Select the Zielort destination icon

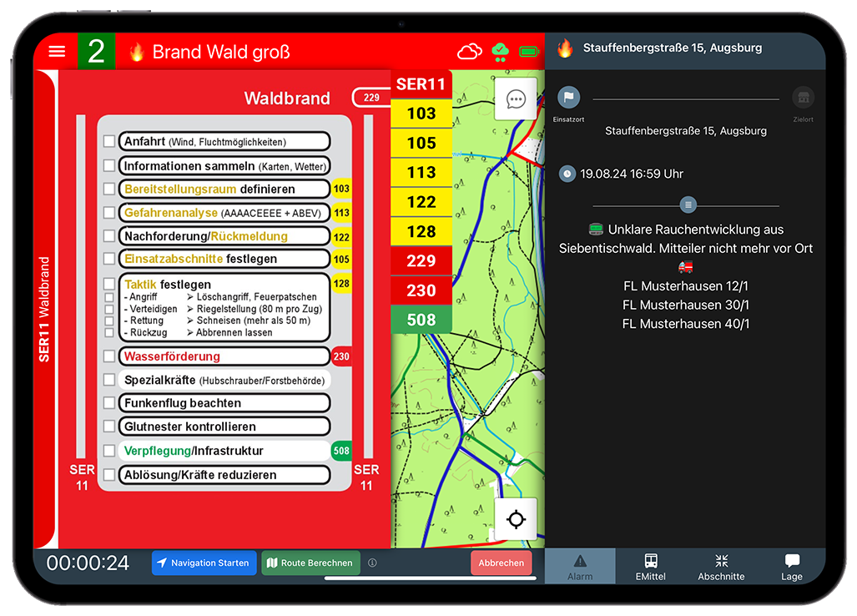[803, 98]
